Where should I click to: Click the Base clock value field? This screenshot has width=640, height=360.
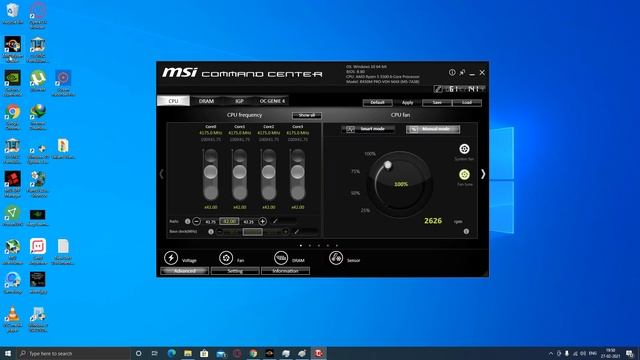(x=253, y=231)
